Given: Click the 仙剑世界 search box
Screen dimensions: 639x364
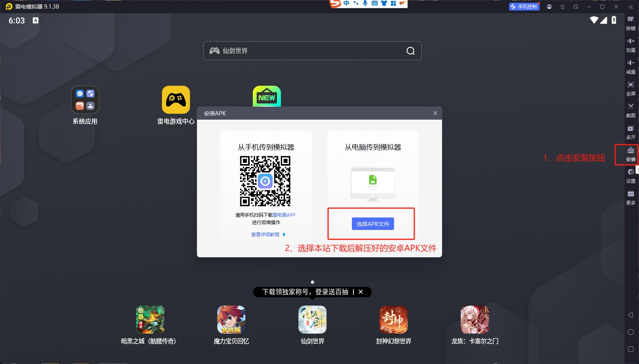Looking at the screenshot, I should point(312,51).
